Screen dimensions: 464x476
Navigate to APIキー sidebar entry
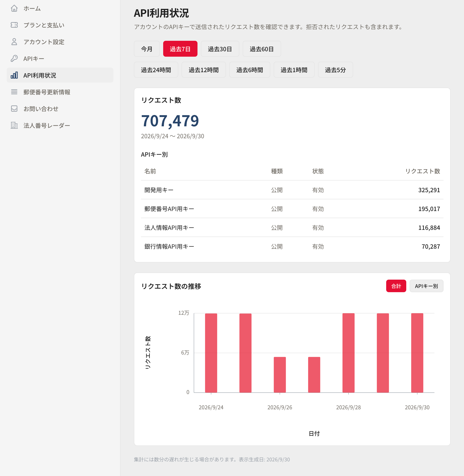click(60, 59)
